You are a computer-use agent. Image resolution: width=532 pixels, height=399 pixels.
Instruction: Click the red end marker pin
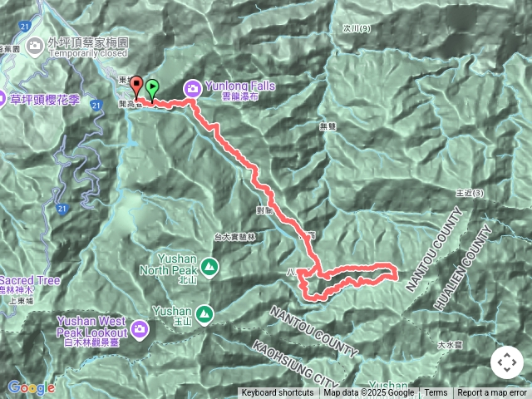tap(136, 86)
